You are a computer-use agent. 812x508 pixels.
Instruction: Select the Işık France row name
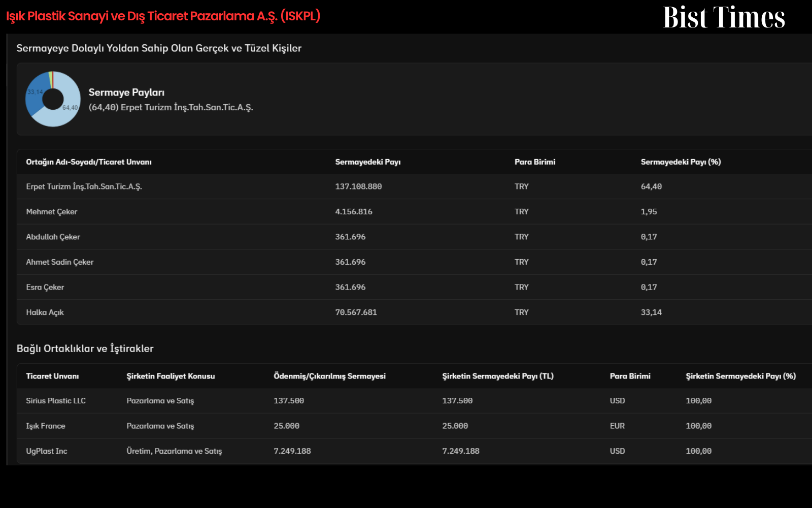46,426
